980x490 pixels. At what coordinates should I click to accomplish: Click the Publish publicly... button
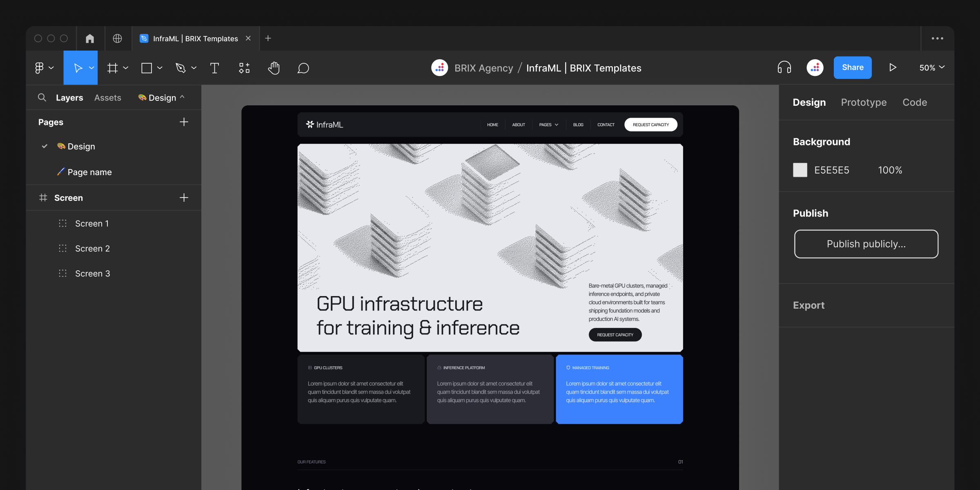(x=866, y=244)
